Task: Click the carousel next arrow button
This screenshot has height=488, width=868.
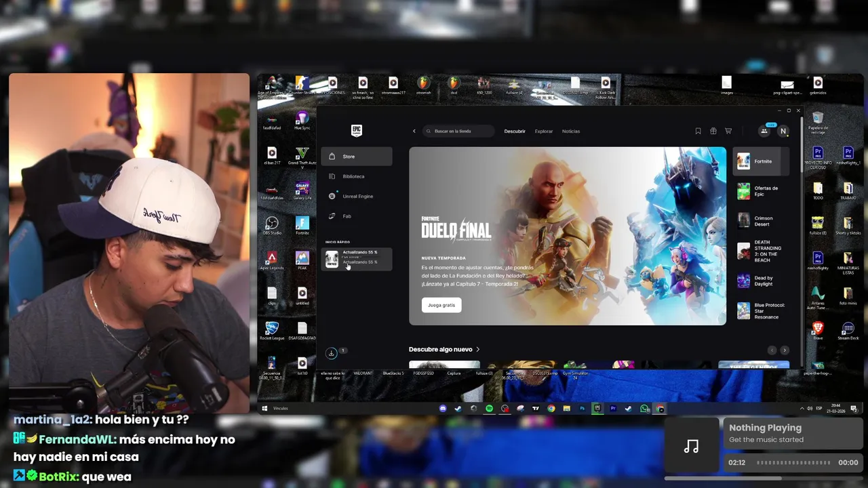Action: [785, 350]
